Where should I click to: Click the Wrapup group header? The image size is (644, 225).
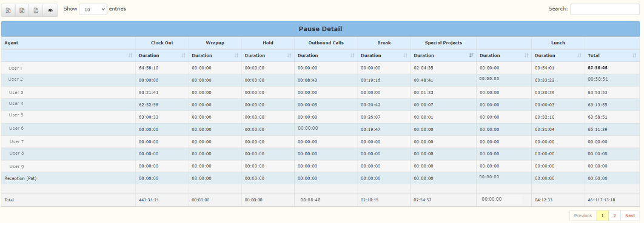point(215,42)
